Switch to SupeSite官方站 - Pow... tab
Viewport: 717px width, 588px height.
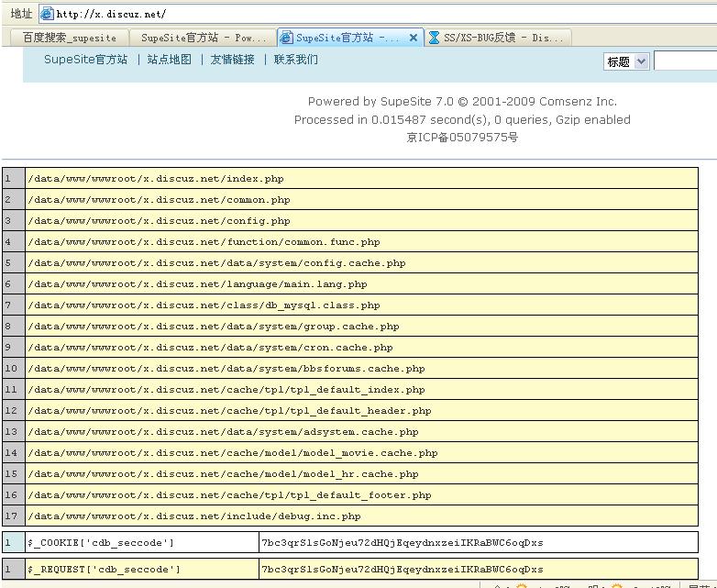[203, 38]
